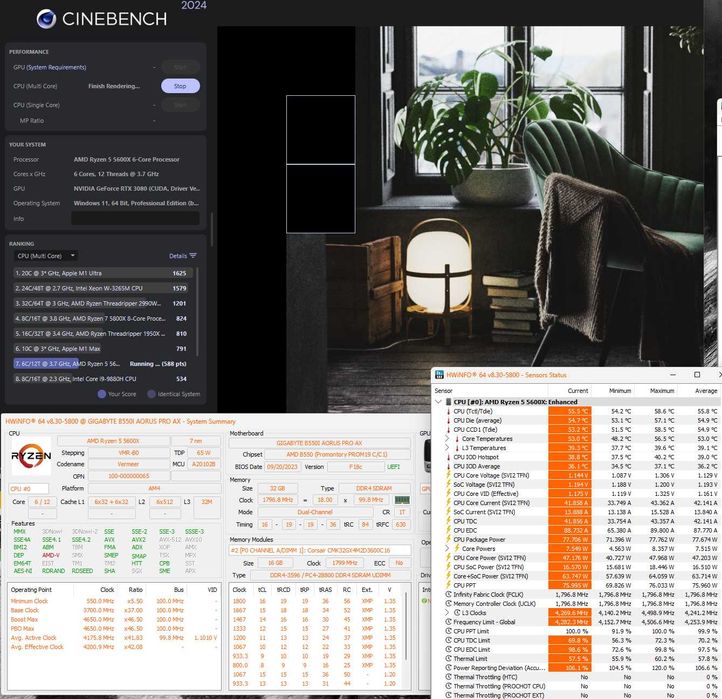The height and width of the screenshot is (699, 722).
Task: Click the GIGABYTE B550I AORUS PRO AX motherboard field
Action: [x=320, y=443]
